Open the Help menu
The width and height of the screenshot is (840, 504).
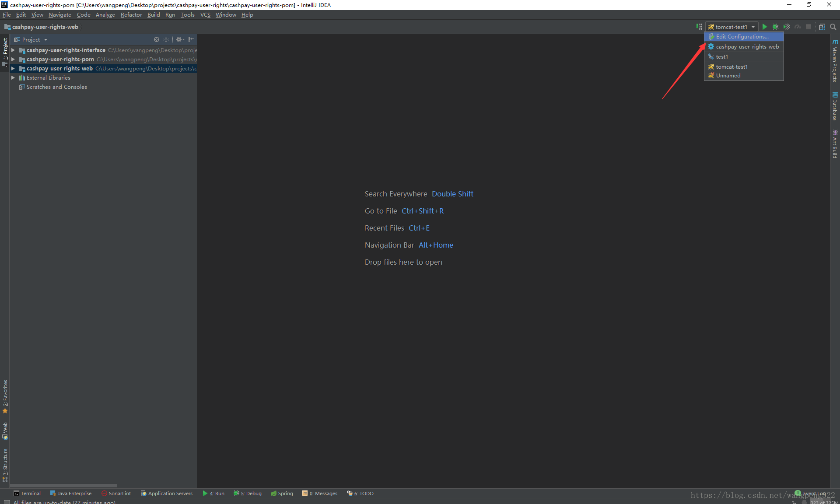pyautogui.click(x=247, y=15)
